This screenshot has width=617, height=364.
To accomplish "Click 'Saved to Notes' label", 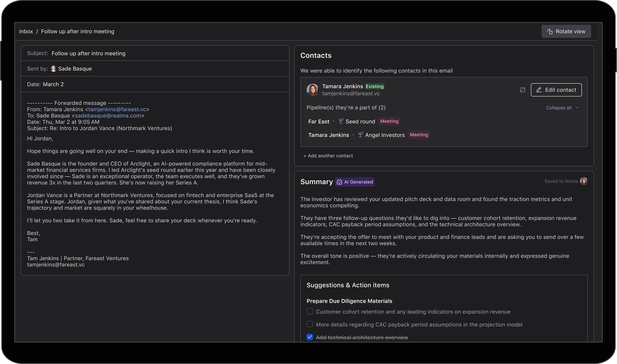I will pos(561,181).
